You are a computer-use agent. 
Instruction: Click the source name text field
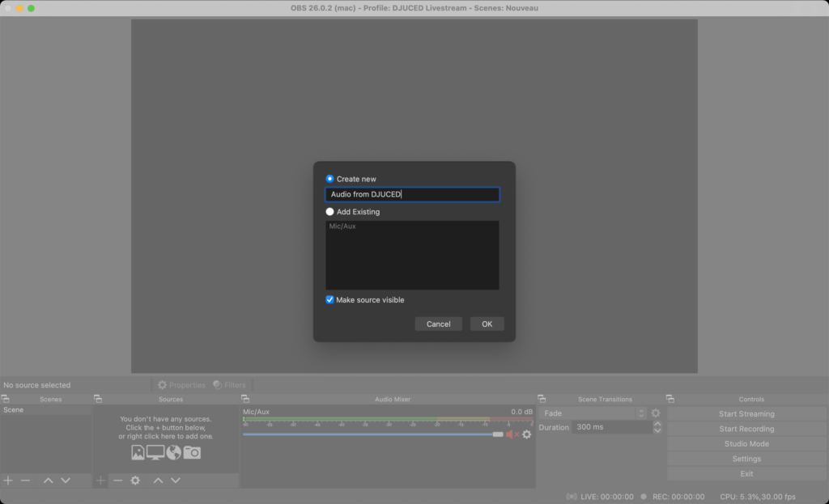pos(412,195)
